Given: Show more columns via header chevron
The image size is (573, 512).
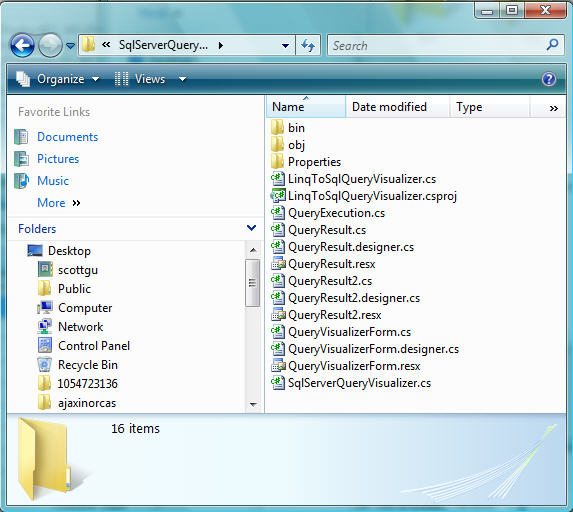Looking at the screenshot, I should (554, 108).
